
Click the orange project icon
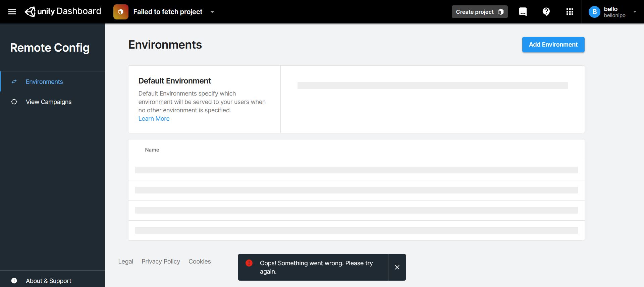click(x=121, y=12)
